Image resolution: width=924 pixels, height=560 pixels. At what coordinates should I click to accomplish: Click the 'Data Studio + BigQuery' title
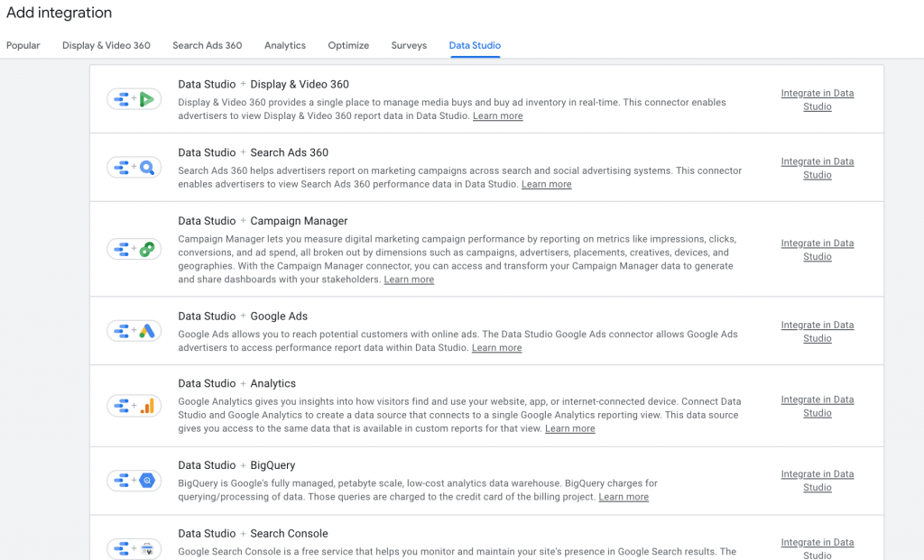pos(237,465)
